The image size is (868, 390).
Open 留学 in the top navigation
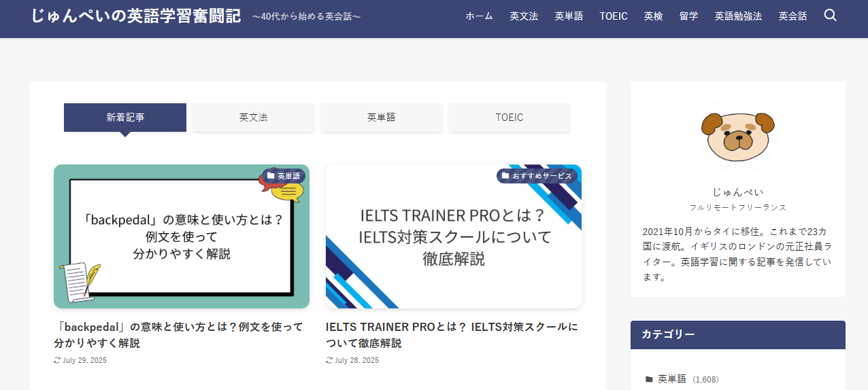688,16
